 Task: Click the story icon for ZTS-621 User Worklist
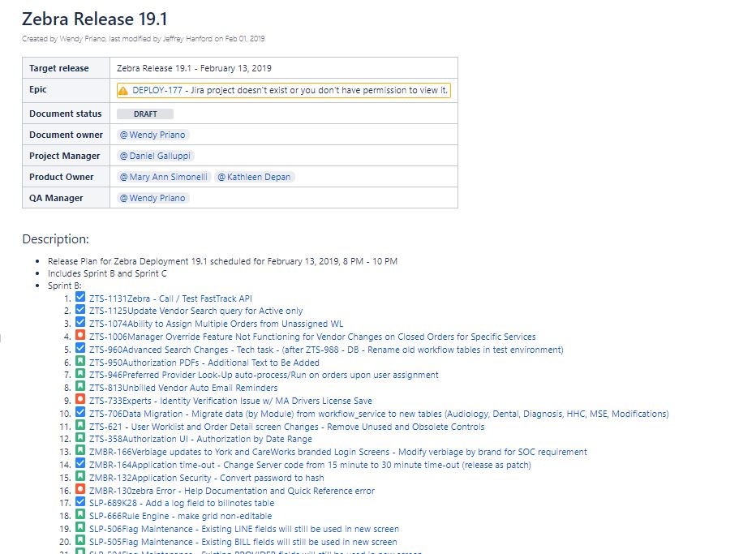(80, 425)
